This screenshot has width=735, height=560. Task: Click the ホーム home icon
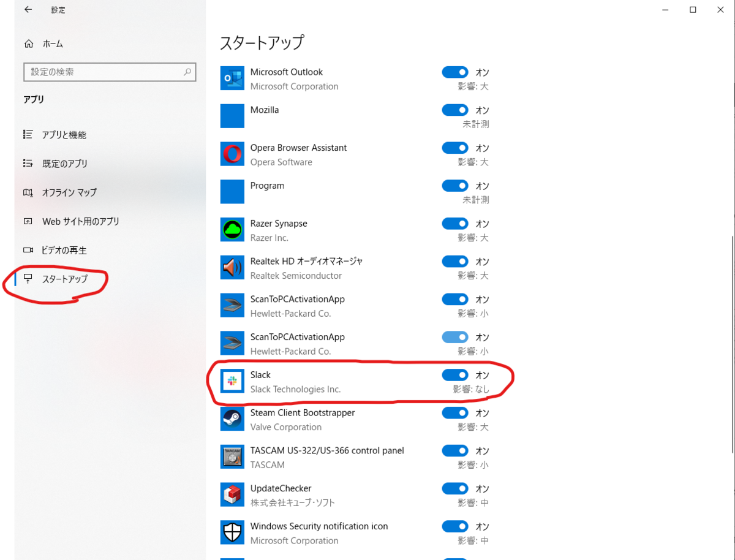tap(28, 44)
